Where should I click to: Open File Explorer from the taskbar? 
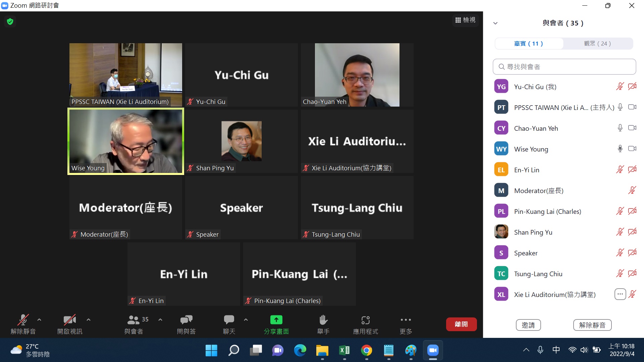click(x=322, y=351)
